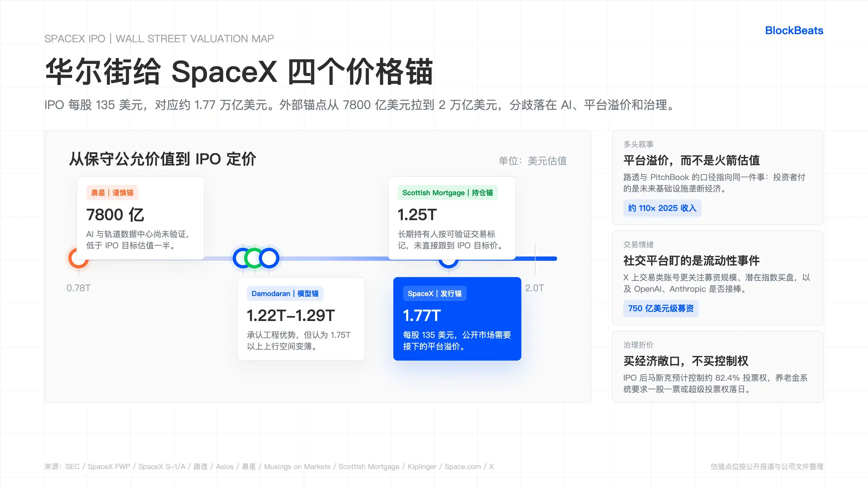Select the 晨星｜谨慎锚 orange tag

point(112,193)
